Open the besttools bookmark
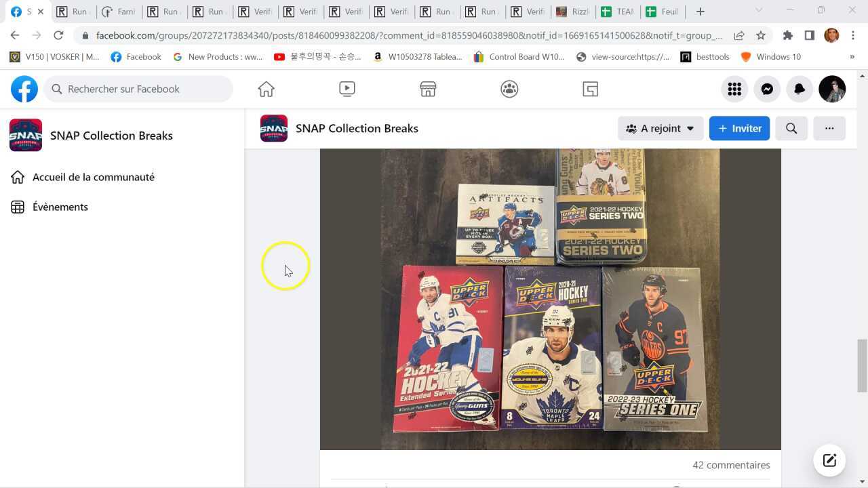The image size is (868, 488). tap(705, 57)
